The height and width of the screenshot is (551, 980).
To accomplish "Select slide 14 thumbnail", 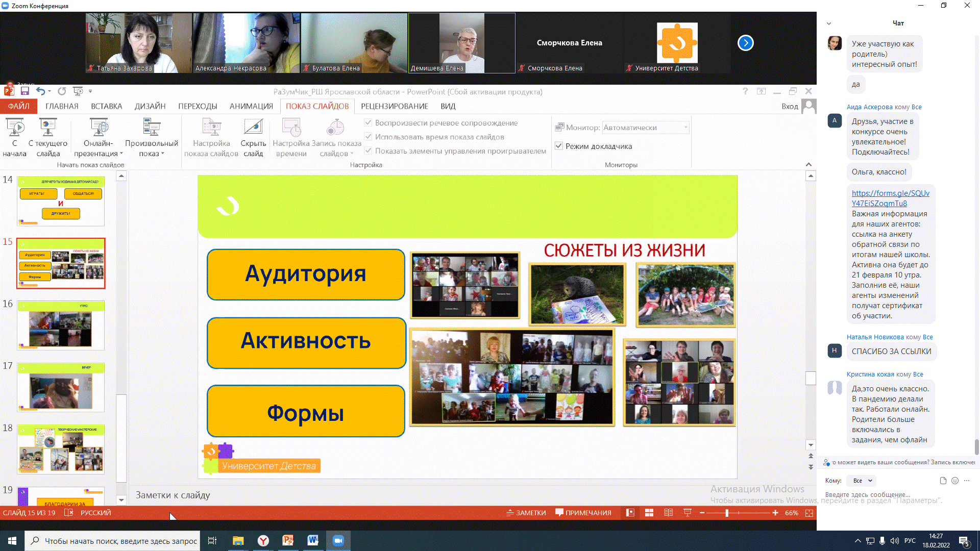I will click(x=61, y=201).
